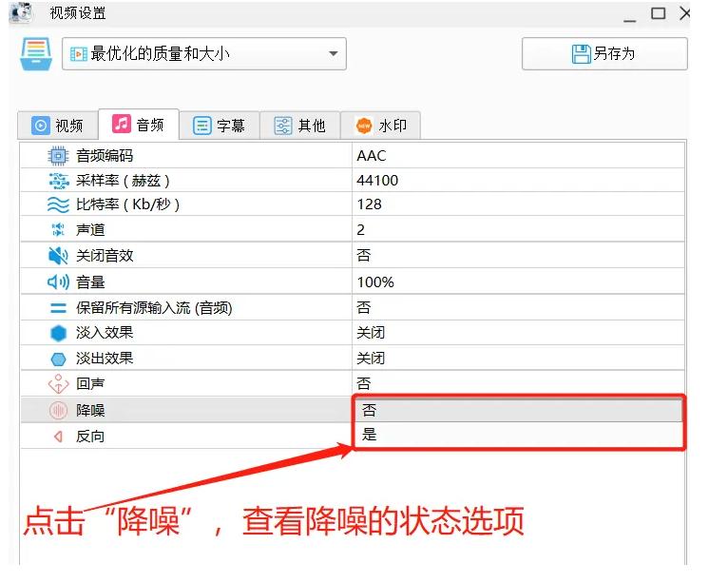728x583 pixels.
Task: Click the 采样率 sample rate icon
Action: tap(59, 181)
